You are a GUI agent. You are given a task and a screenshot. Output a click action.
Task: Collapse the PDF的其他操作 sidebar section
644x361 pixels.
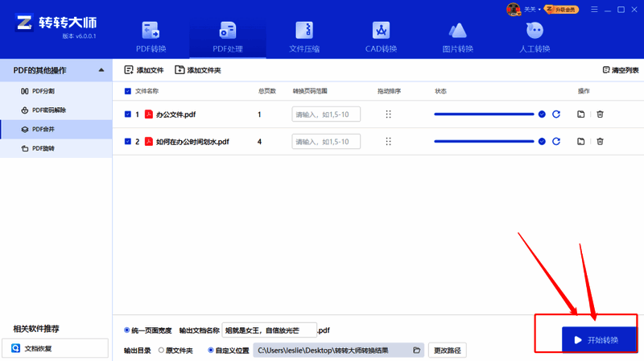pyautogui.click(x=101, y=70)
